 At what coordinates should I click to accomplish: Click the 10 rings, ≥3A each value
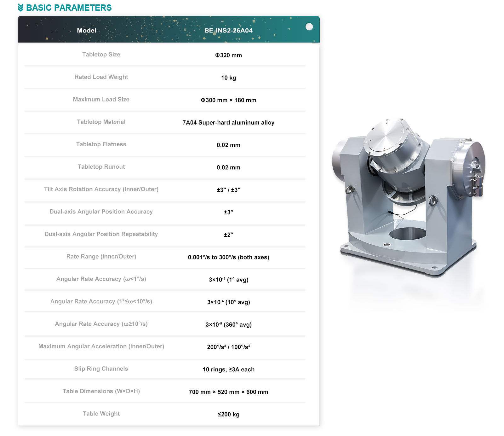pyautogui.click(x=228, y=369)
